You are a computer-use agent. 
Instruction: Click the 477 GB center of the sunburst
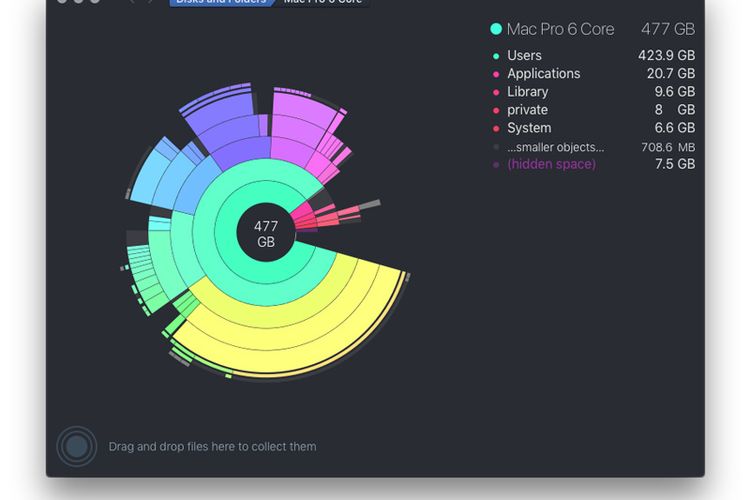(x=266, y=233)
